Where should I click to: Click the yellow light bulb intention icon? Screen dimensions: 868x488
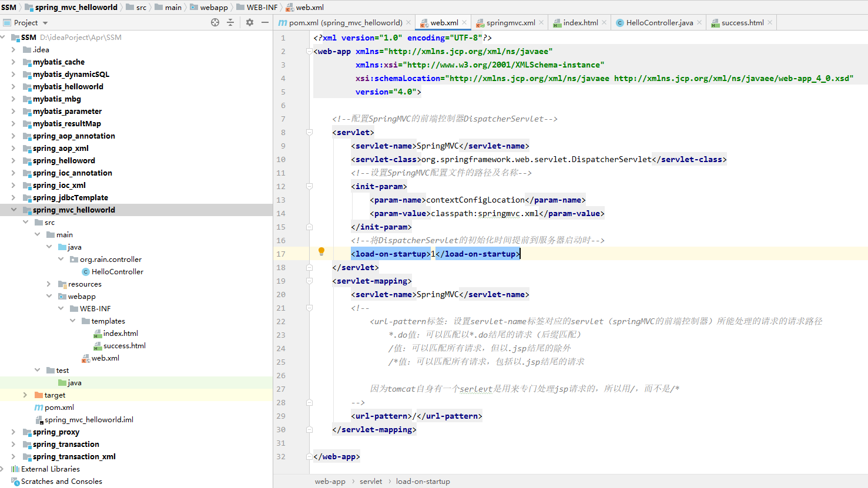click(321, 251)
